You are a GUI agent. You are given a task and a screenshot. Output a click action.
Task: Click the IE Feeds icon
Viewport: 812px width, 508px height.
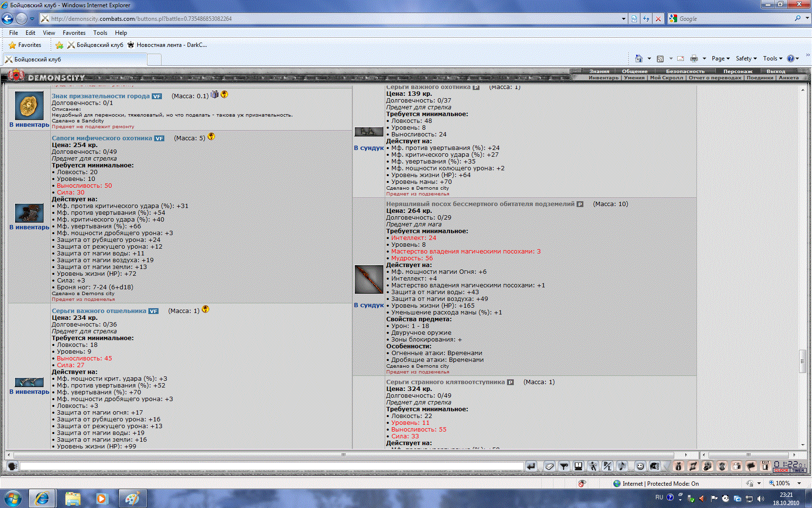pos(660,59)
